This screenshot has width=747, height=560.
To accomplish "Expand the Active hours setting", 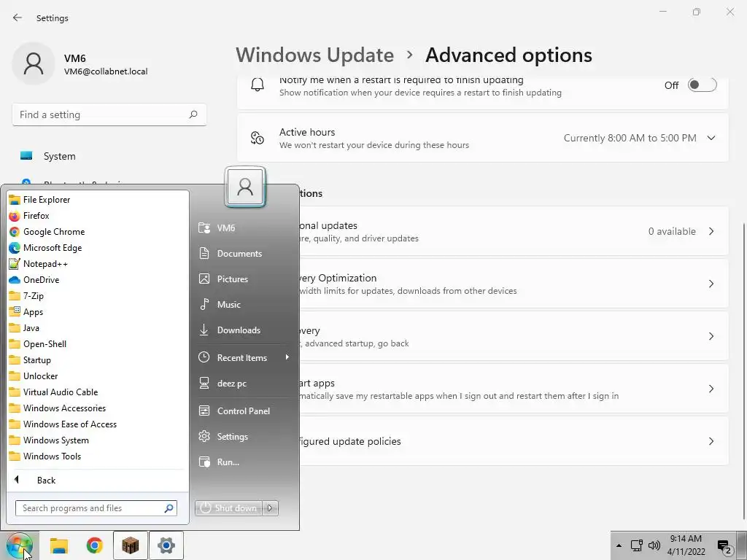I will (711, 138).
